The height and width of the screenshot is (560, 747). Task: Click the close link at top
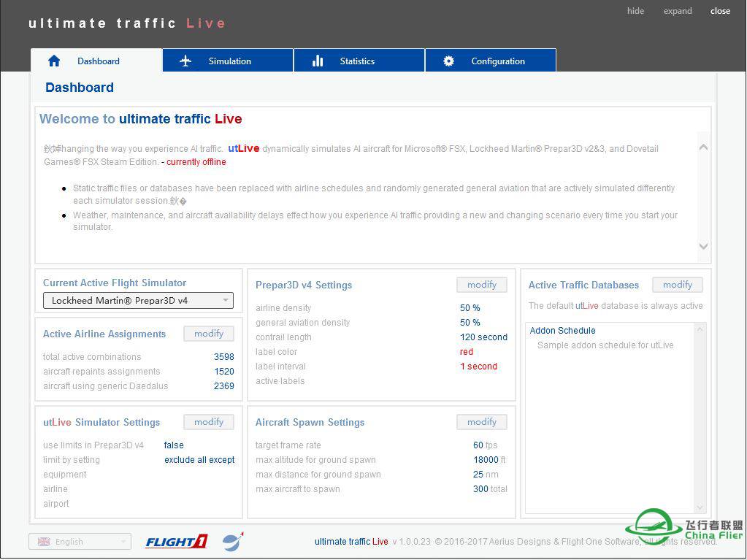point(720,10)
